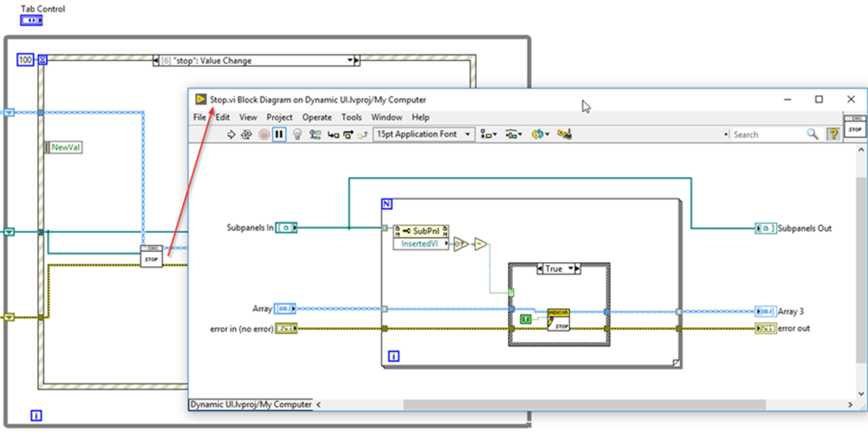
Task: Select the Array 3 indicator terminal
Action: (x=765, y=311)
